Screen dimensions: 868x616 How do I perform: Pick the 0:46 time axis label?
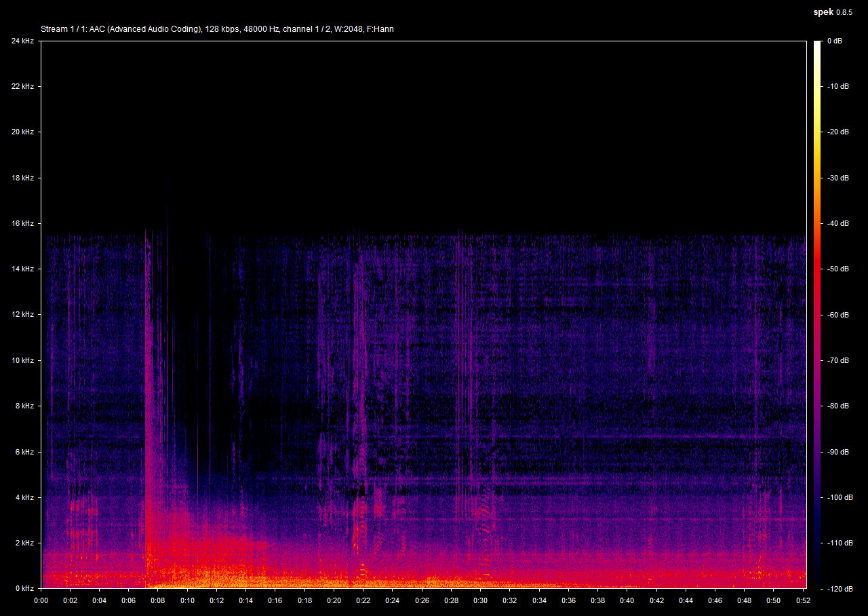715,600
